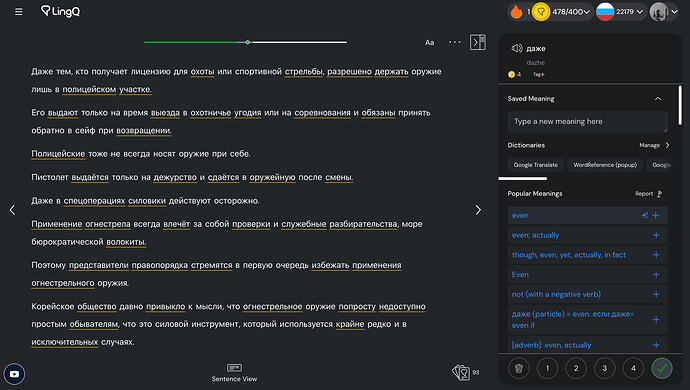Screen dimensions: 690x390
Task: Go to the previous page arrow
Action: point(12,210)
